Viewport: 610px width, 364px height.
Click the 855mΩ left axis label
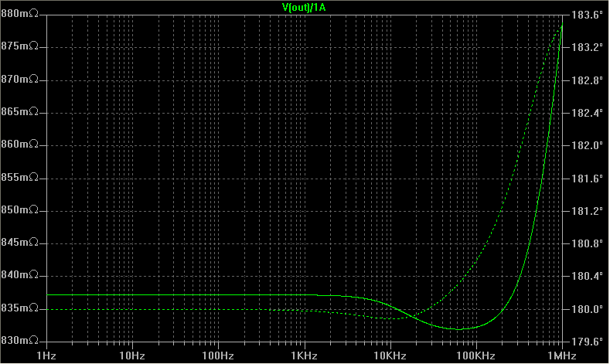(x=19, y=177)
